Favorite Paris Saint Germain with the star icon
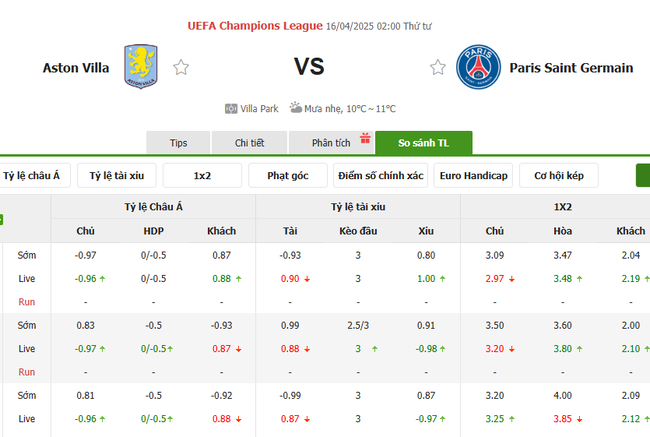 pos(437,68)
